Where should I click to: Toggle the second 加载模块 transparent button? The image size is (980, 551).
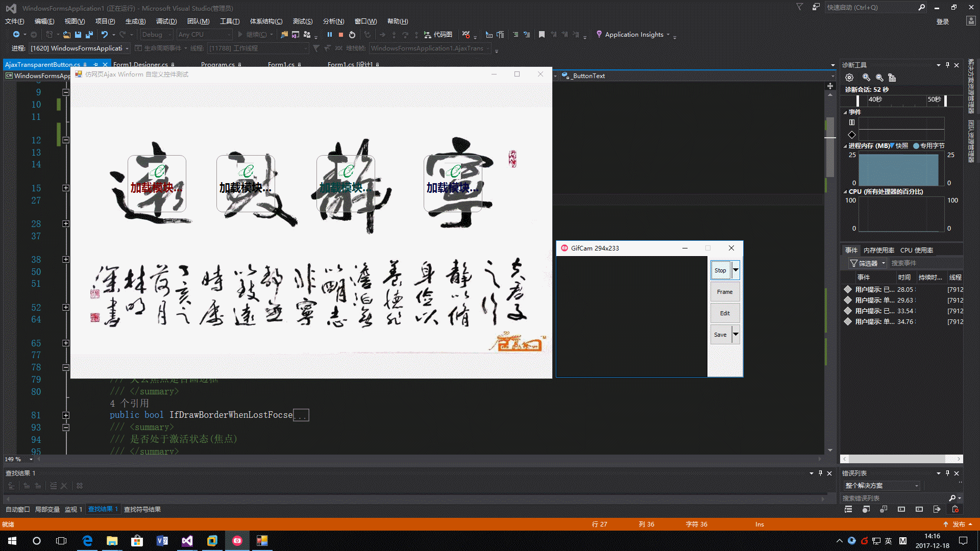[x=246, y=184]
